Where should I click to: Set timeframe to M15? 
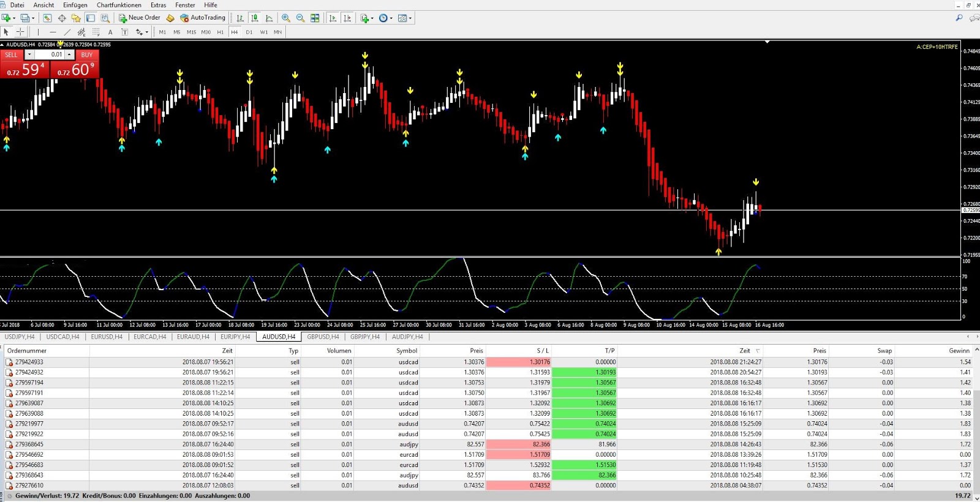tap(191, 32)
